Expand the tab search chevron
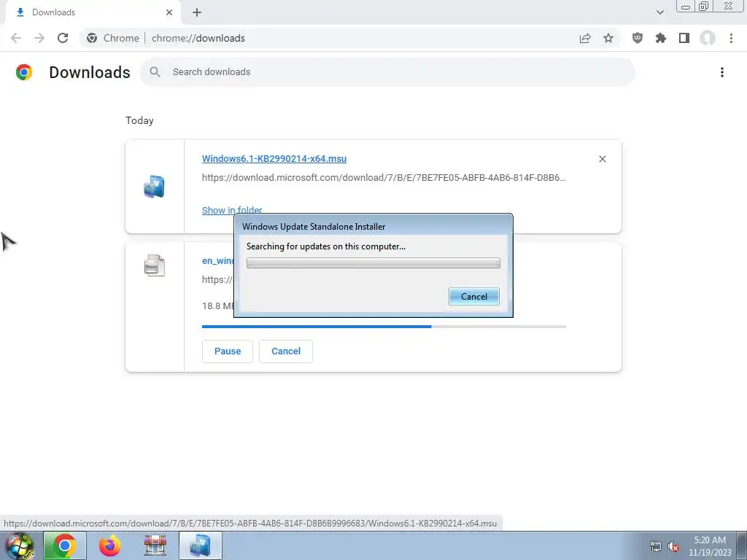747x560 pixels. pyautogui.click(x=659, y=12)
